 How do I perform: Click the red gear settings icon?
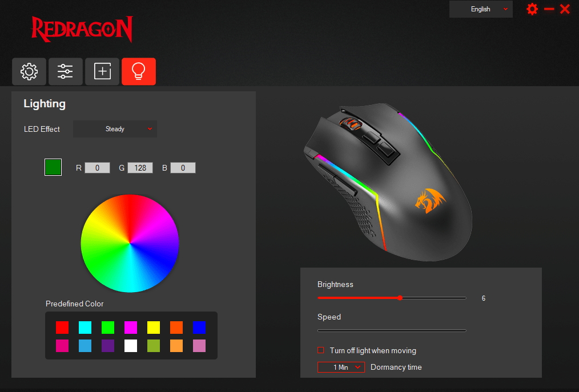pyautogui.click(x=532, y=9)
